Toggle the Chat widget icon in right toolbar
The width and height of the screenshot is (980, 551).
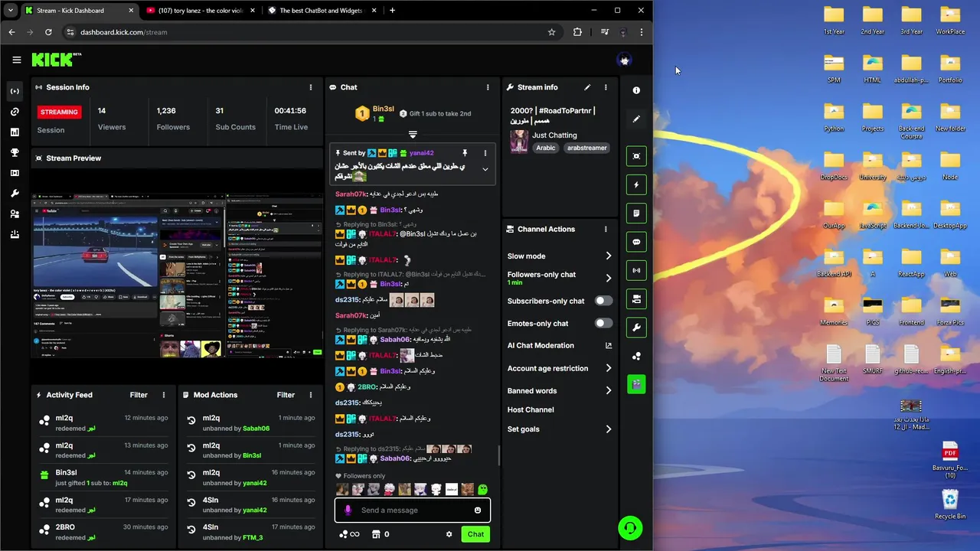pos(636,242)
